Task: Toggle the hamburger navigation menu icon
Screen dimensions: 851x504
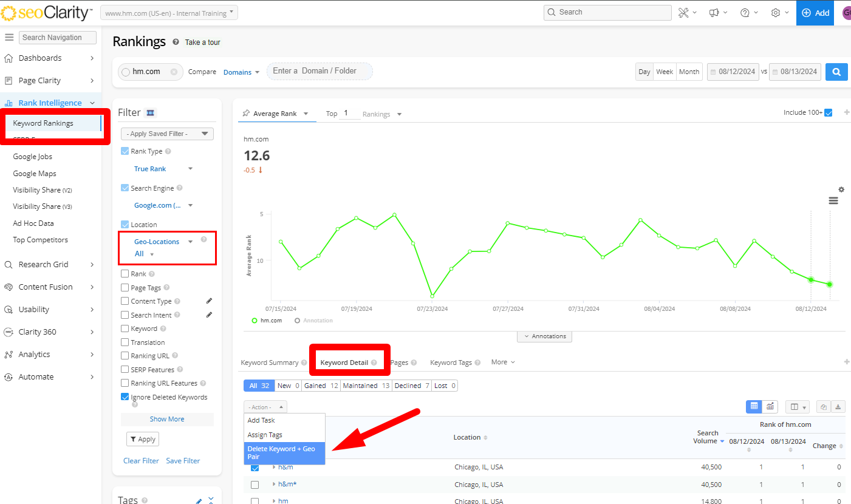Action: pyautogui.click(x=9, y=38)
